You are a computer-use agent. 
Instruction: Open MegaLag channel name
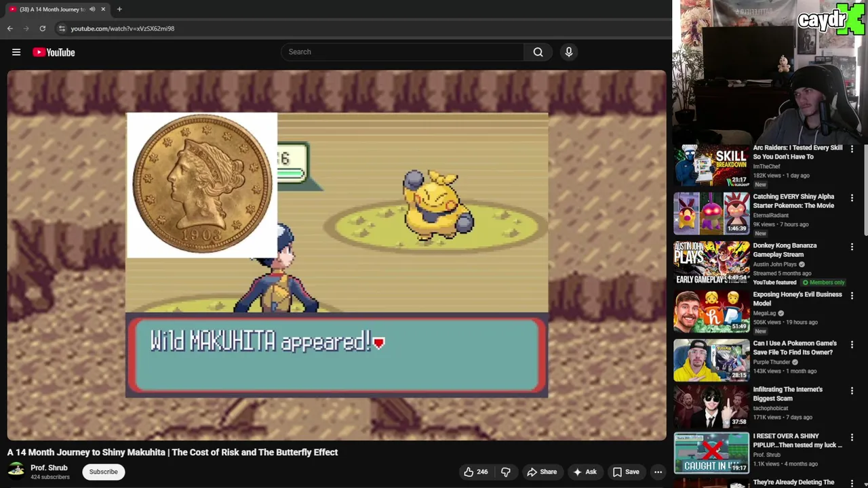764,313
